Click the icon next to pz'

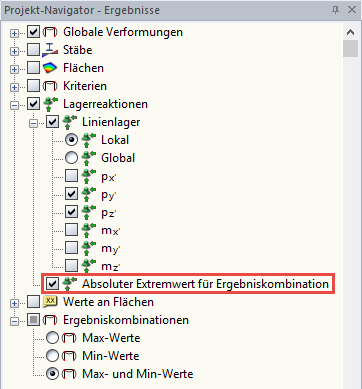point(89,212)
